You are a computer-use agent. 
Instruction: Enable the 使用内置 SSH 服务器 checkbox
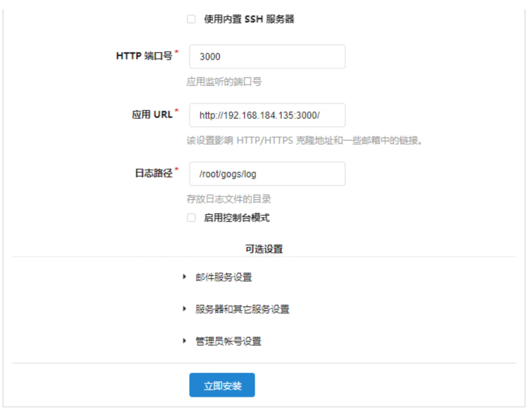191,19
